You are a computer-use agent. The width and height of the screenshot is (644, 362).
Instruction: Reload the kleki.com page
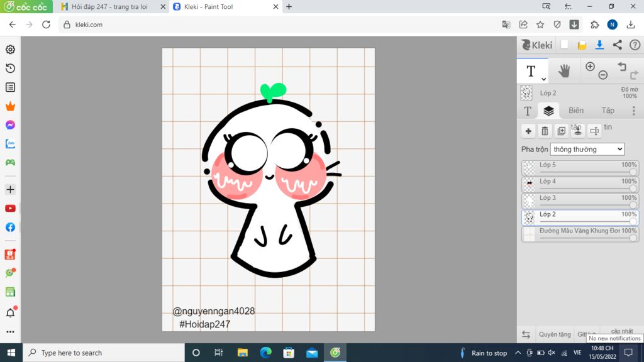point(46,25)
